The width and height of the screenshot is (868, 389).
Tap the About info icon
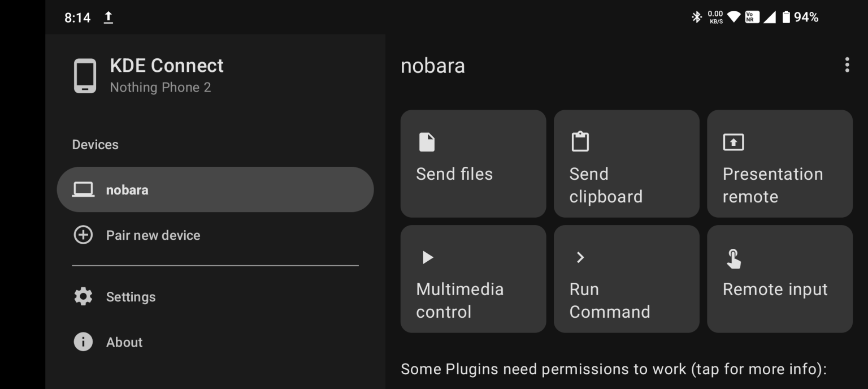[x=83, y=342]
